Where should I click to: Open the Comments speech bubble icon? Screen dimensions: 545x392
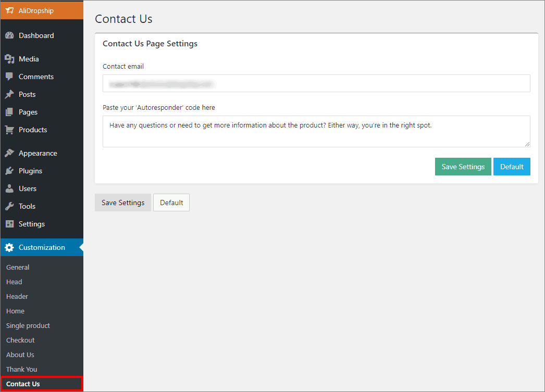pyautogui.click(x=9, y=77)
